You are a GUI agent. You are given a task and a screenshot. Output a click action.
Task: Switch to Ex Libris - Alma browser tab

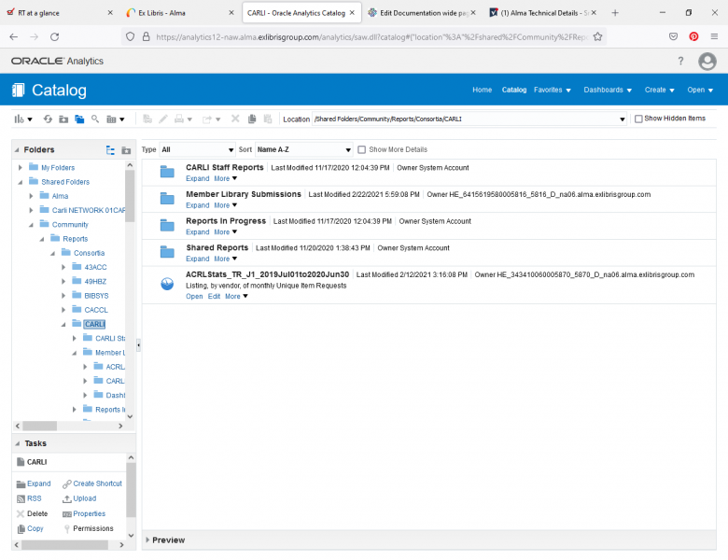pyautogui.click(x=179, y=13)
